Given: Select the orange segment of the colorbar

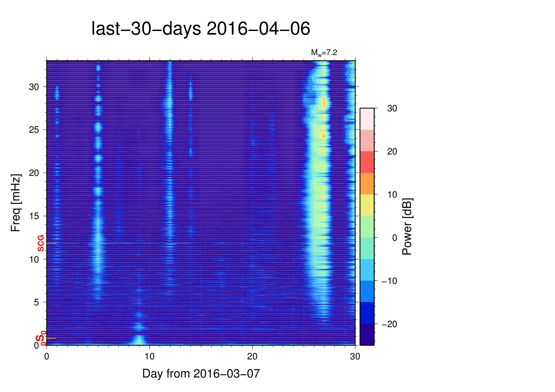Looking at the screenshot, I should [367, 183].
